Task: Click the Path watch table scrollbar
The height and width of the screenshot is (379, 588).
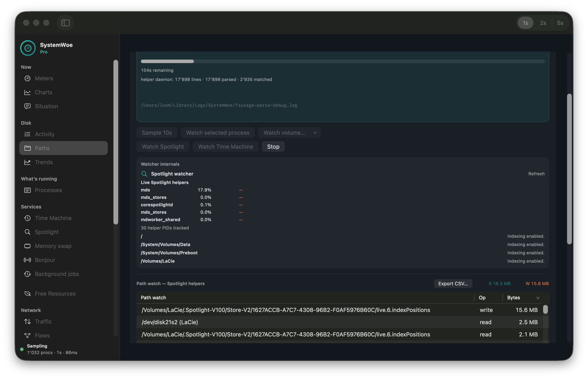Action: point(545,310)
